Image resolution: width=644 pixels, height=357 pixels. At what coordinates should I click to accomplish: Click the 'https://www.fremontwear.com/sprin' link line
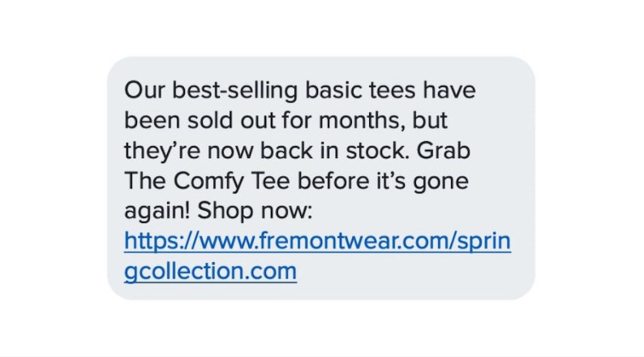317,241
